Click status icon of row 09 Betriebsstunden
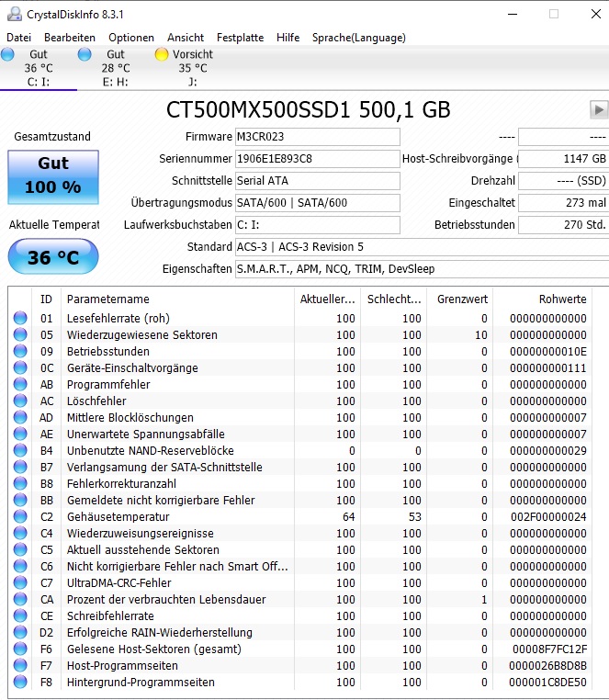609x700 pixels. coord(20,351)
